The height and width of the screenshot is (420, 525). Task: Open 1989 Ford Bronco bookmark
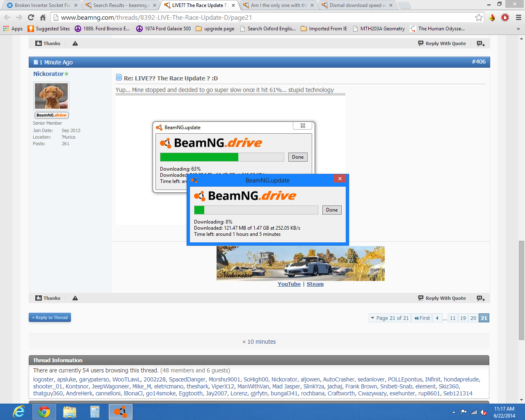102,29
